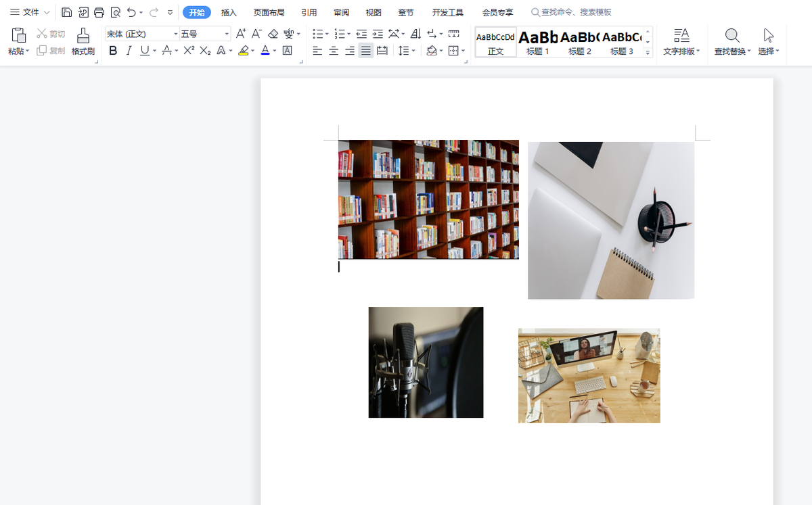Click the Clear Formatting eraser icon

tap(273, 34)
